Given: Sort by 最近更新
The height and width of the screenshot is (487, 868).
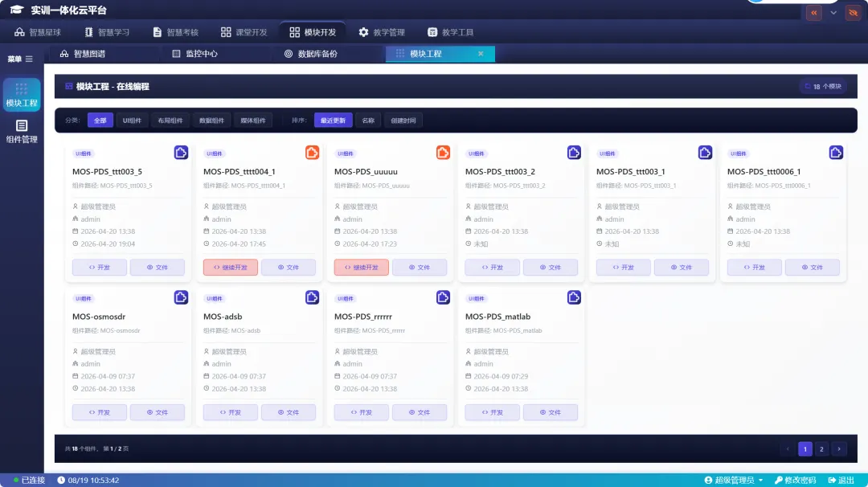Looking at the screenshot, I should 334,120.
